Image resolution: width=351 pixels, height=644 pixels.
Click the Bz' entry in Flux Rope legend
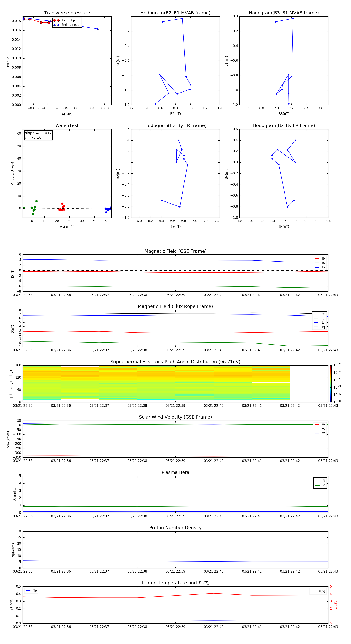click(320, 323)
